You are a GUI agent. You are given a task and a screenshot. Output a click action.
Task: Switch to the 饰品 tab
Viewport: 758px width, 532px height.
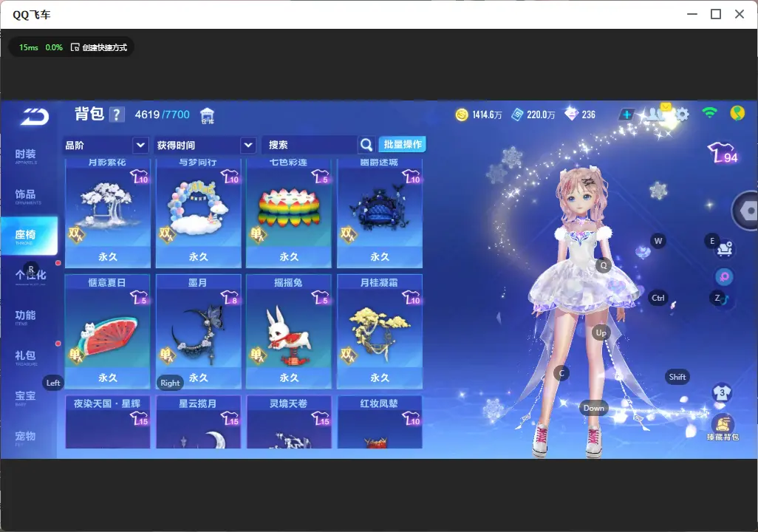[26, 195]
